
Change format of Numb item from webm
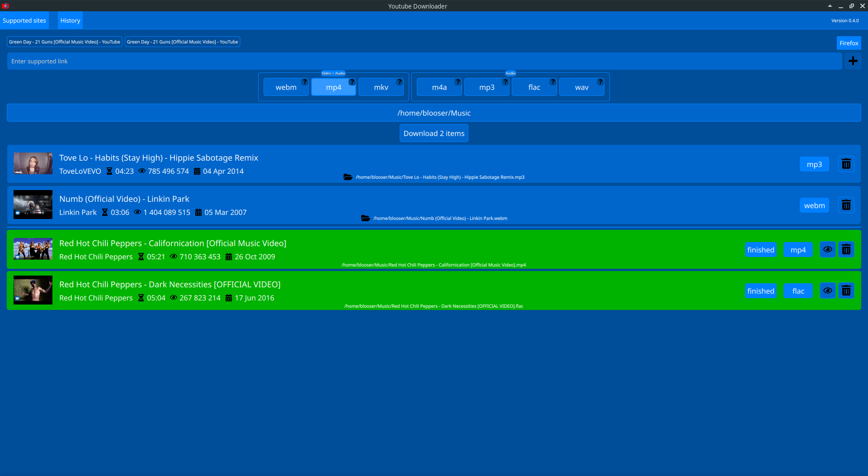coord(814,205)
